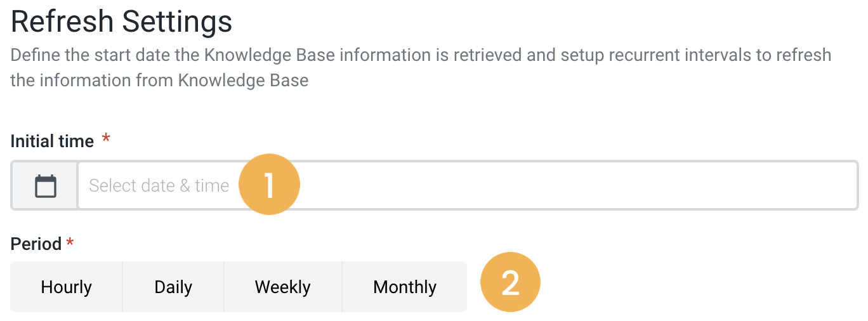The image size is (868, 321).
Task: Click the orange circle marker numbered 2
Action: pos(510,282)
